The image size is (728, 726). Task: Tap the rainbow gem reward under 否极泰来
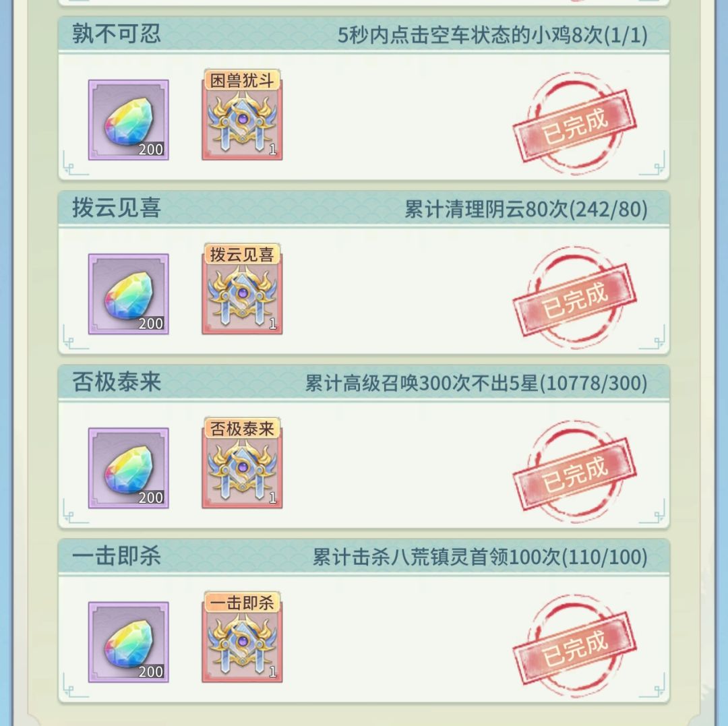[129, 468]
